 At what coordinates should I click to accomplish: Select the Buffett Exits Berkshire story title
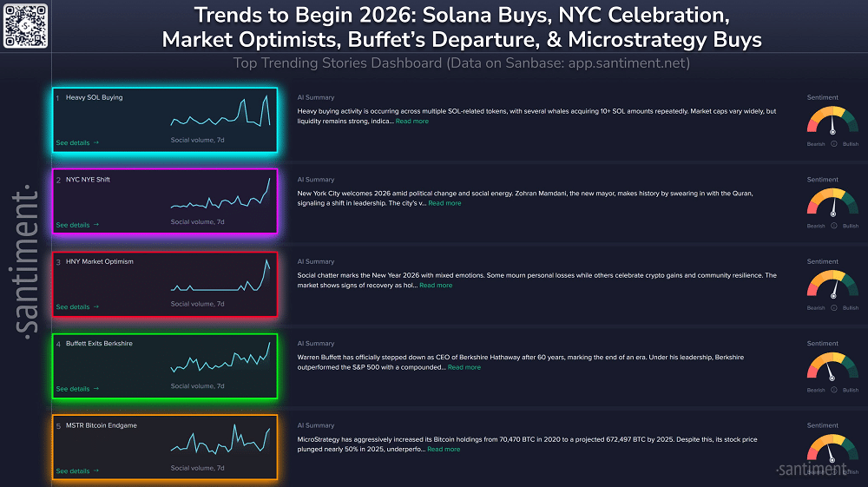click(x=99, y=344)
